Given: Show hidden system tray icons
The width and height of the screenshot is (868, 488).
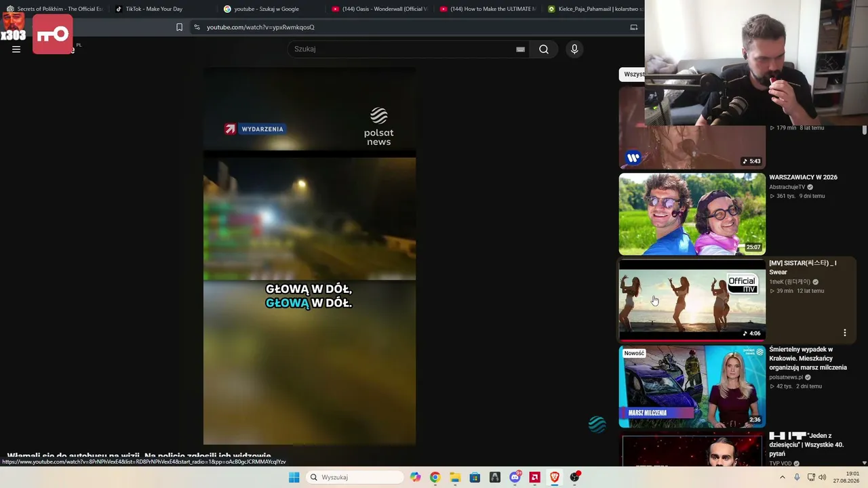Looking at the screenshot, I should [782, 477].
